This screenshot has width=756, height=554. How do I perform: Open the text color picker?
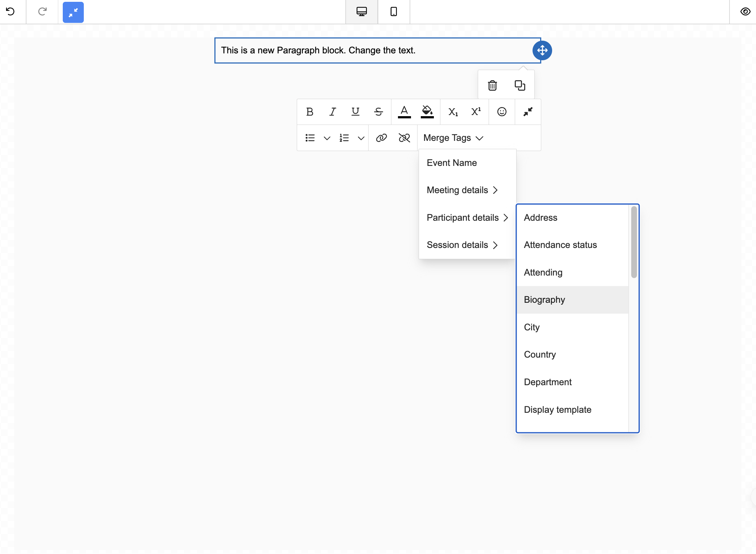[404, 112]
